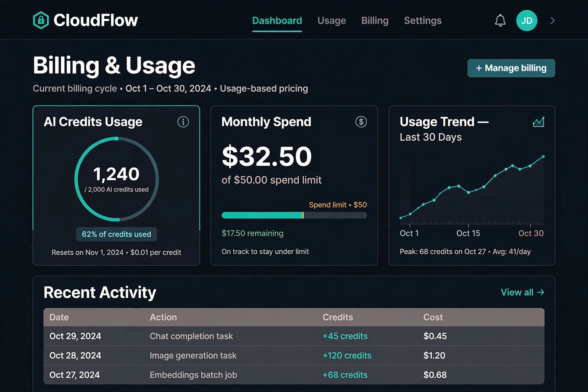Click the Spend limit • $50 label

point(338,205)
